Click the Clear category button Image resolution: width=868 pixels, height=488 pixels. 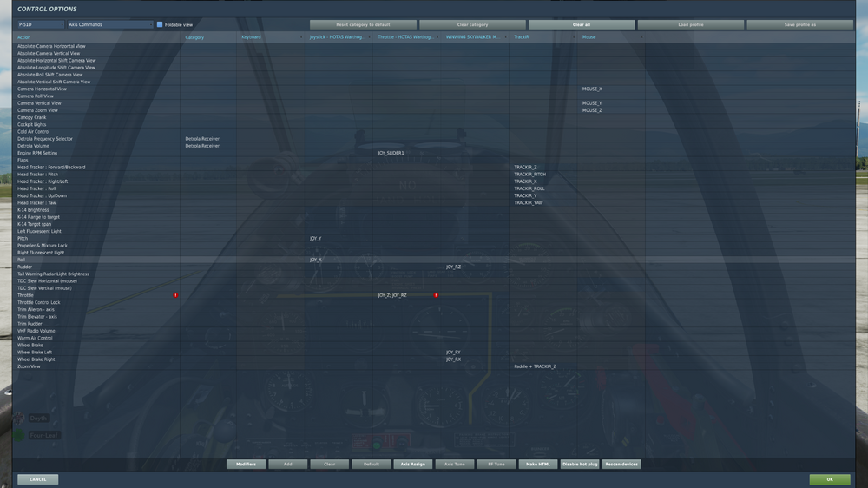(472, 24)
